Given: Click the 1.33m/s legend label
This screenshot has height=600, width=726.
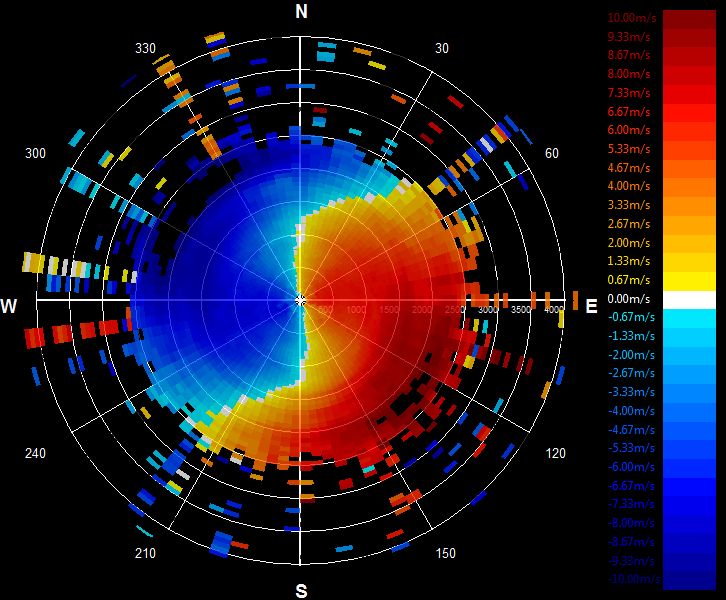Looking at the screenshot, I should (x=629, y=261).
